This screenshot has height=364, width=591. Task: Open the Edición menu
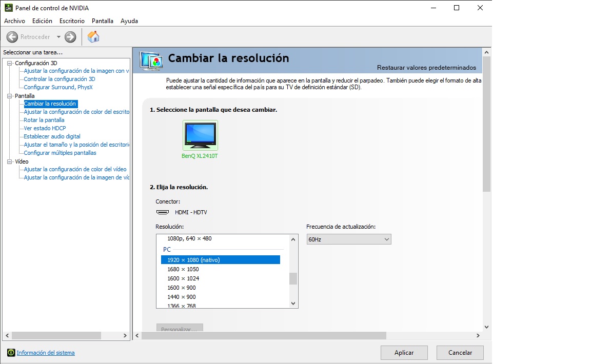point(42,21)
